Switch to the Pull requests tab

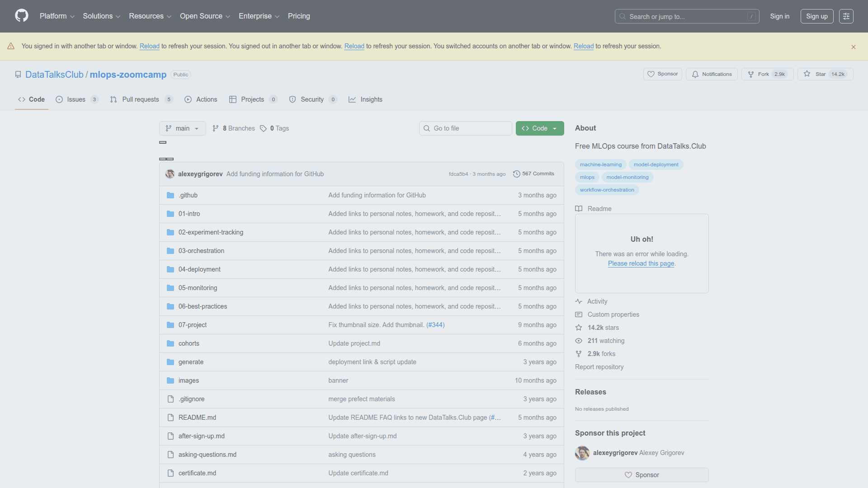pos(141,99)
